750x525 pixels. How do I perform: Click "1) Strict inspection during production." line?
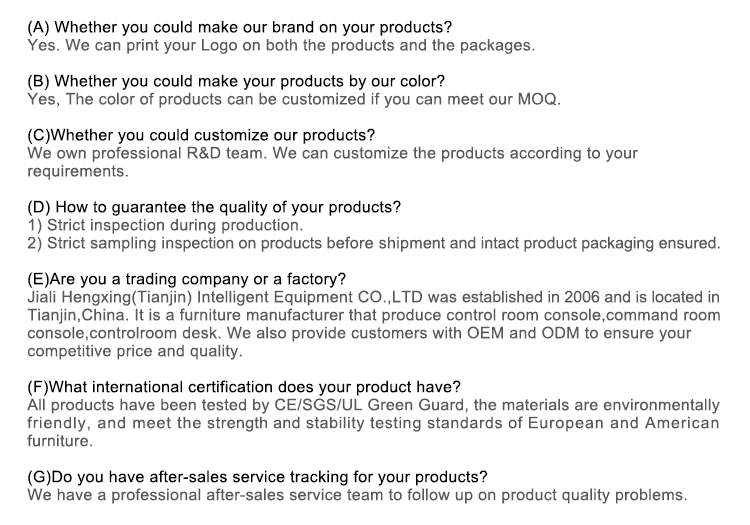[165, 225]
